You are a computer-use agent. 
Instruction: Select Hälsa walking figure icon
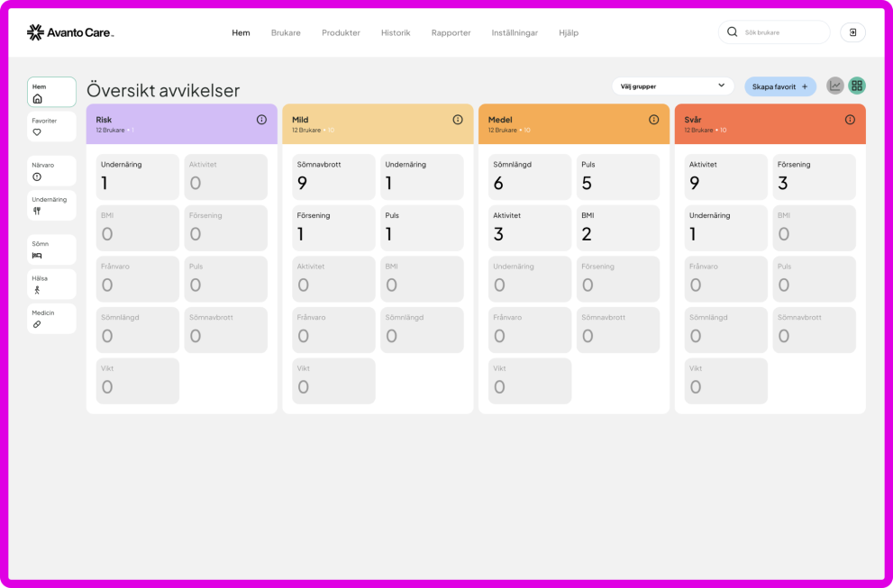[x=37, y=290]
